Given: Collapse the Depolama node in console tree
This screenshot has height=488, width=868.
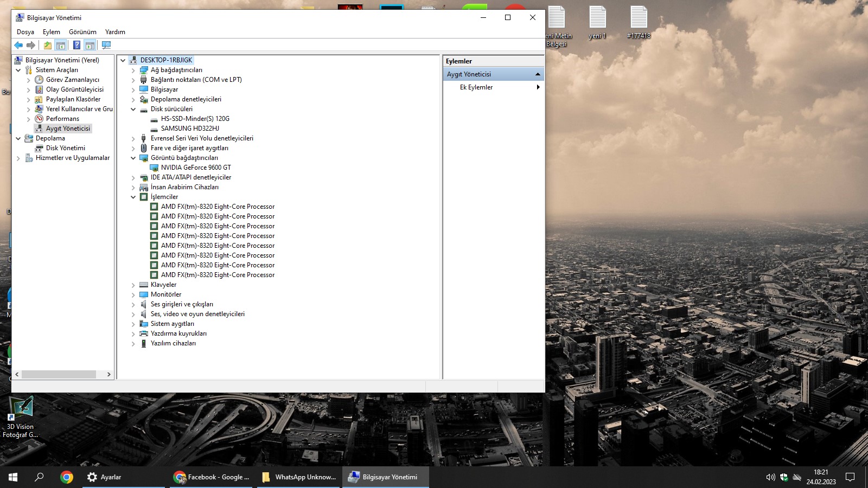Looking at the screenshot, I should click(x=18, y=138).
